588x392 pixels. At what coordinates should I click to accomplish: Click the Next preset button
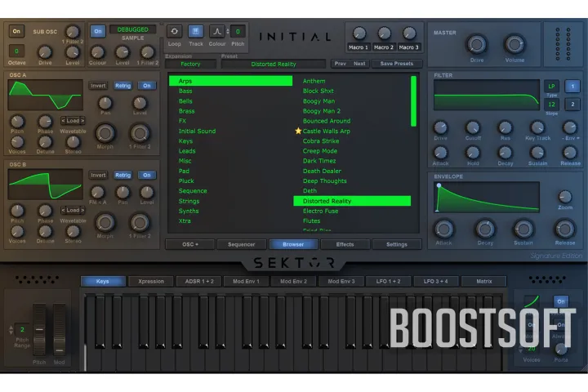359,64
